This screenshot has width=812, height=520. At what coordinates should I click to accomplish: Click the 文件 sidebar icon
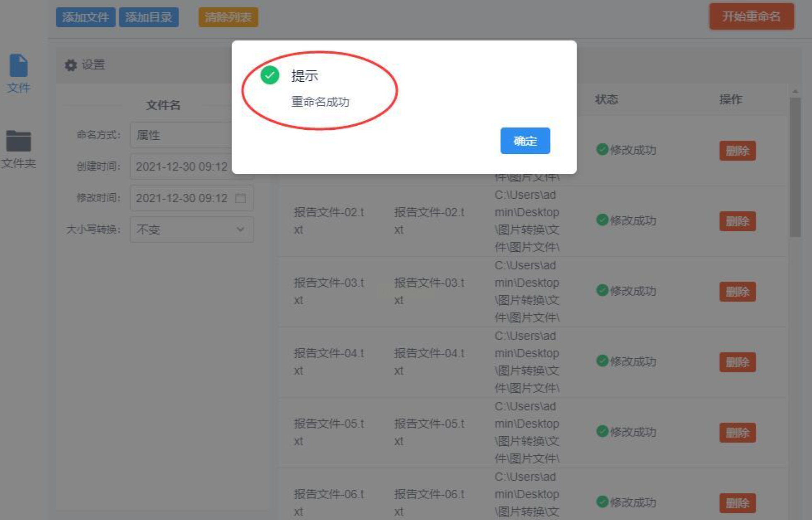pyautogui.click(x=19, y=66)
